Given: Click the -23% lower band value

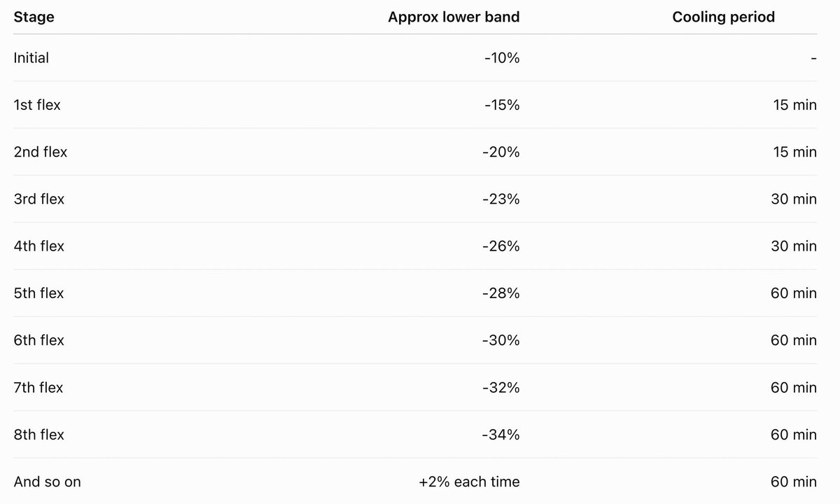Looking at the screenshot, I should (501, 199).
